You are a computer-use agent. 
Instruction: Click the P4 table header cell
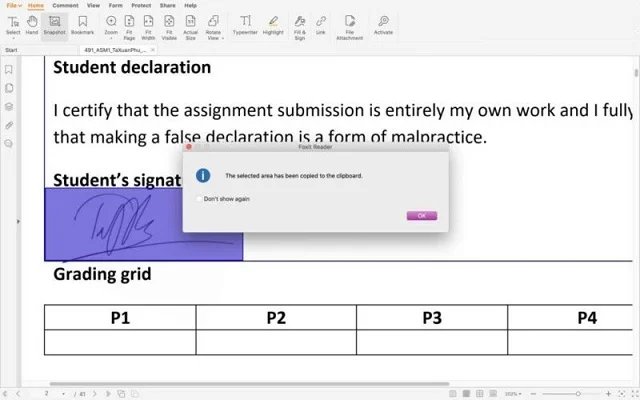(x=570, y=317)
